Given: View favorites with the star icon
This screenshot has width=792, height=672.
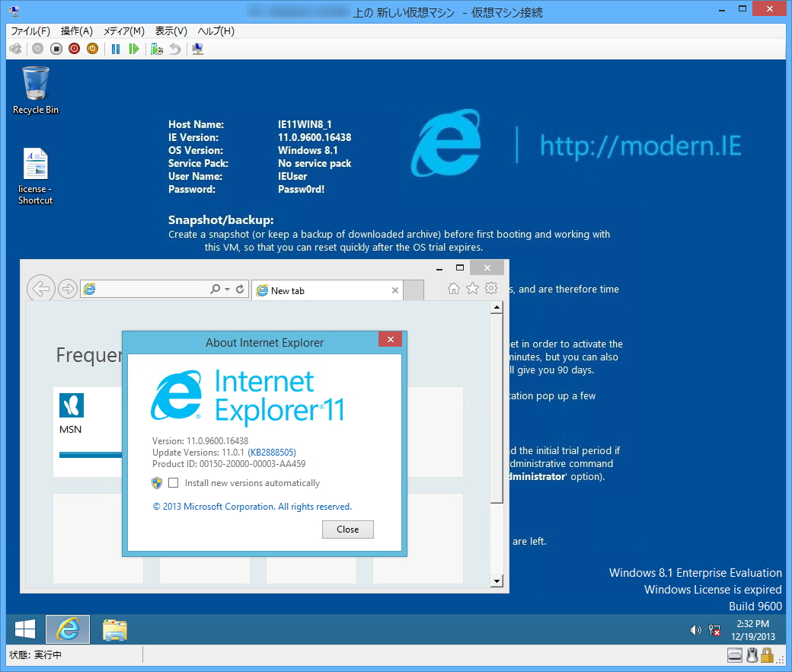Looking at the screenshot, I should tap(471, 288).
